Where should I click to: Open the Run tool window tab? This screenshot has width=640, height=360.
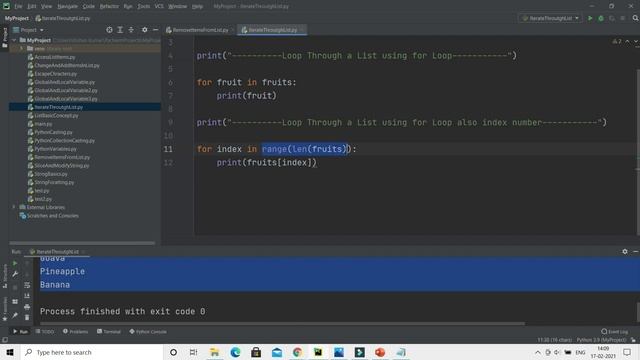tap(20, 331)
